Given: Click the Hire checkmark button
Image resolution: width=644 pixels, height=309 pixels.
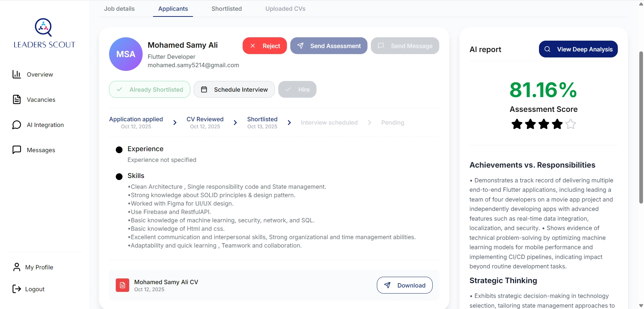Looking at the screenshot, I should pos(297,89).
